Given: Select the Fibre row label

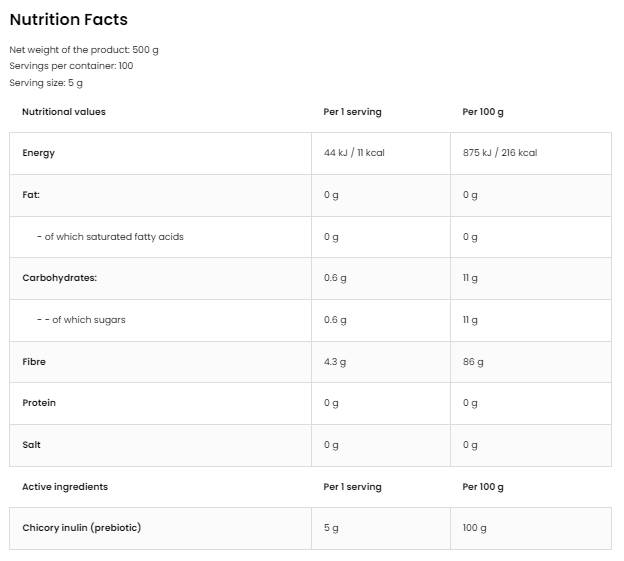Looking at the screenshot, I should (36, 361).
